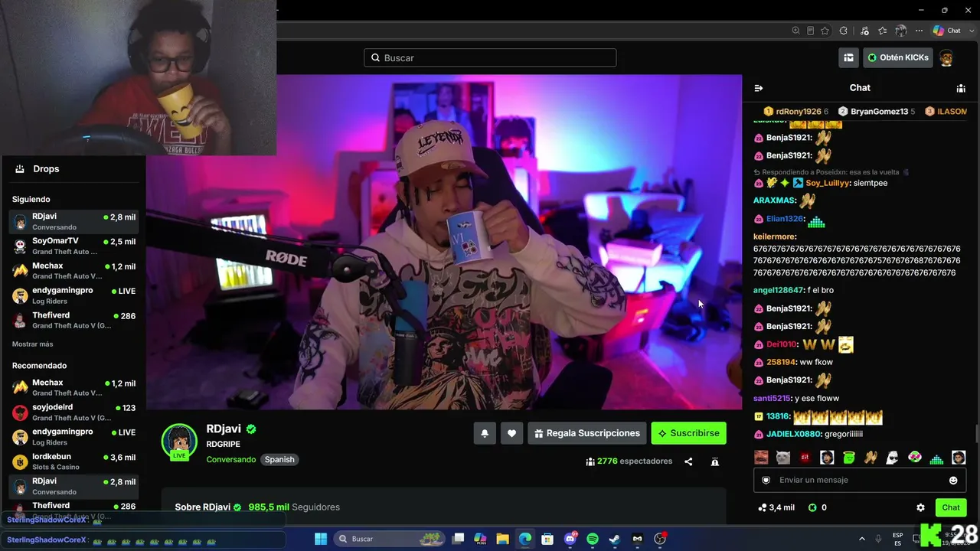This screenshot has height=551, width=980.
Task: Open the chat users list icon
Action: (961, 88)
